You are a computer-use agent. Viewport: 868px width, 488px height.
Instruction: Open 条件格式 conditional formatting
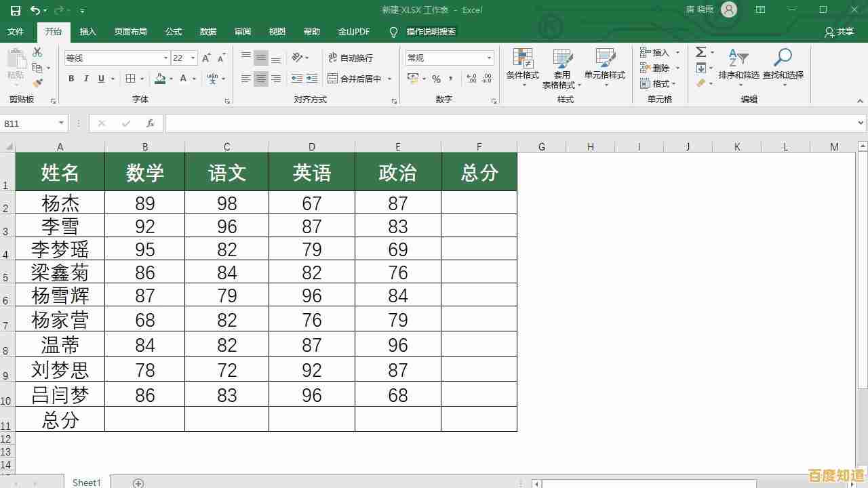tap(522, 64)
